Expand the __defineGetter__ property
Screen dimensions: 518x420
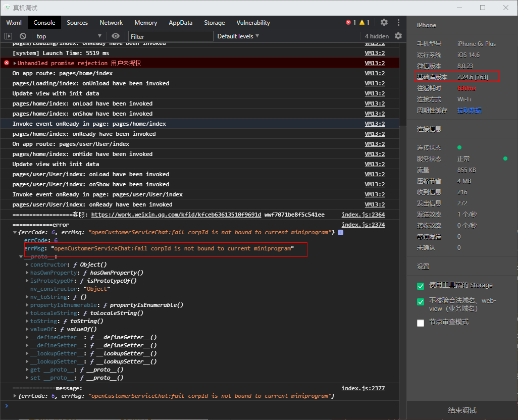pos(27,337)
